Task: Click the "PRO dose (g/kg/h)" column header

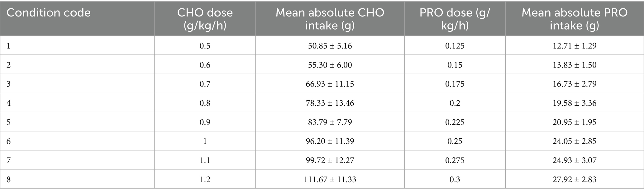Action: 455,19
